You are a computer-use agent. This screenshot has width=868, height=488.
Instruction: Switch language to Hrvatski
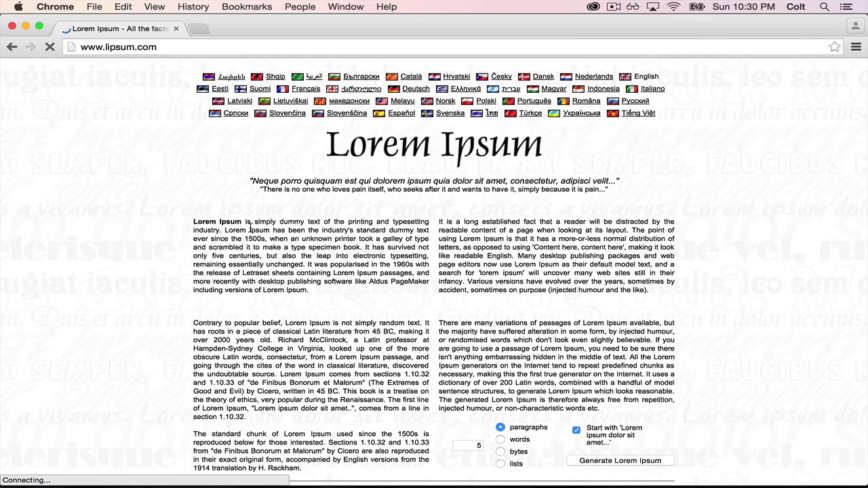(x=456, y=77)
